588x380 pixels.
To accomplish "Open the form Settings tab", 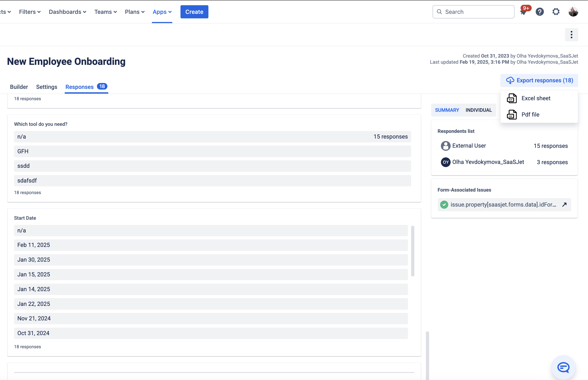I will pyautogui.click(x=47, y=87).
